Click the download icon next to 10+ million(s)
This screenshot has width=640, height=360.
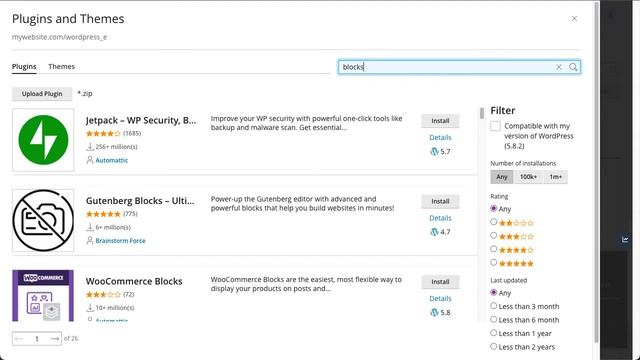[x=90, y=307]
